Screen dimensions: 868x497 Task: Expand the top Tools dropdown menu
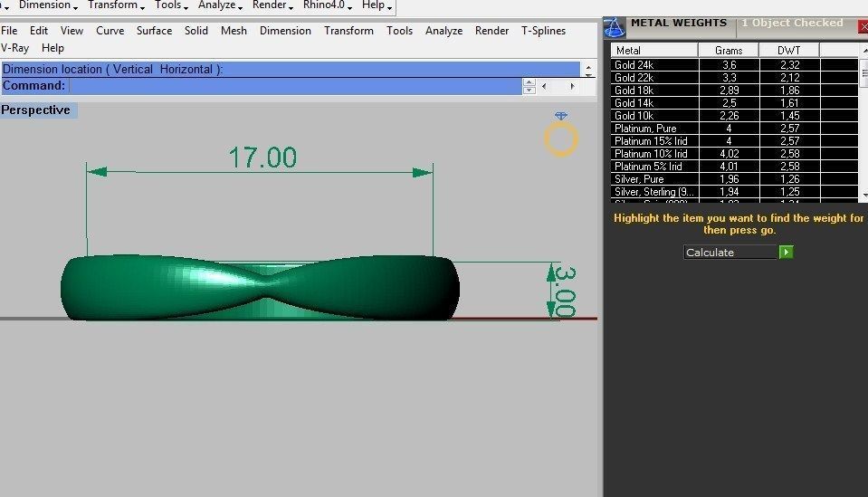coord(171,5)
